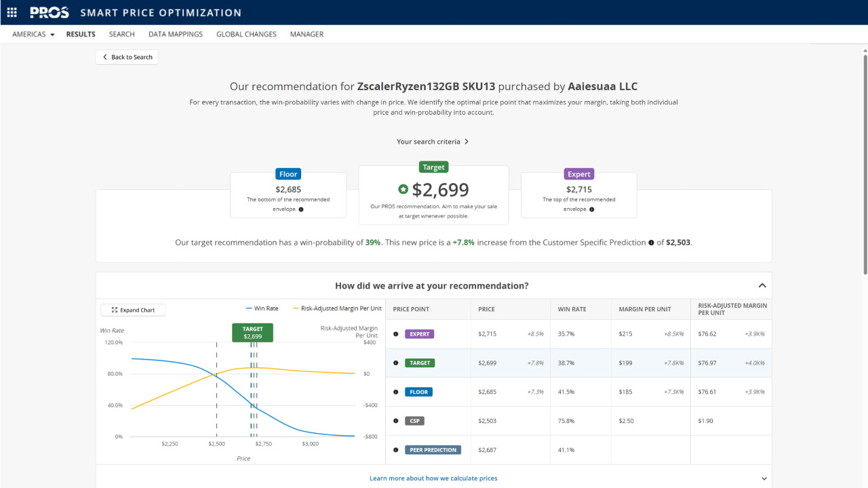Click the EXPERT price point badge
Screen dimensions: 868x488
pyautogui.click(x=419, y=334)
